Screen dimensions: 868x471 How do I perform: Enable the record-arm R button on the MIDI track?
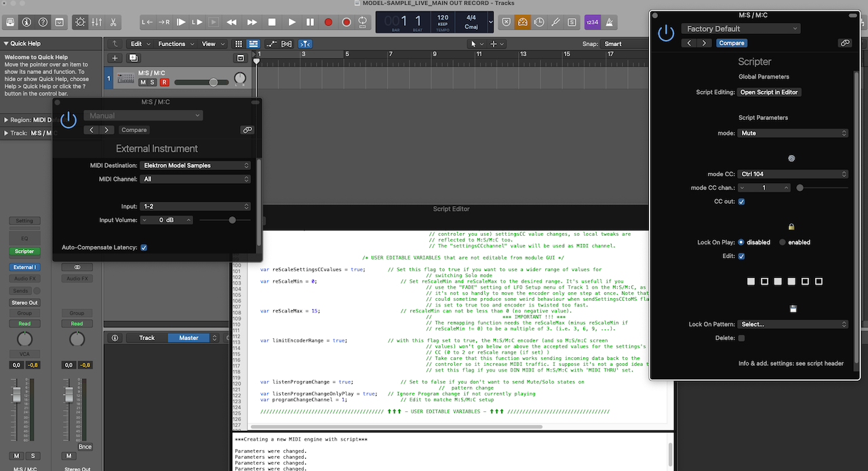164,81
